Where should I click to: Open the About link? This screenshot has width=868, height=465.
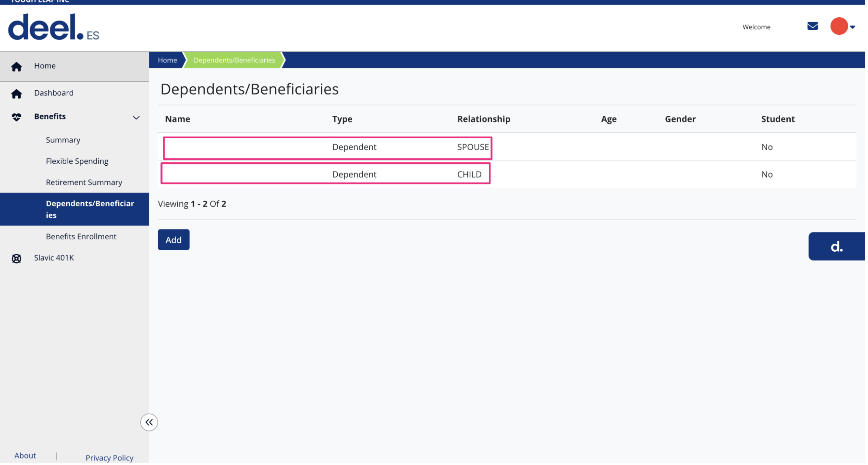[x=25, y=455]
